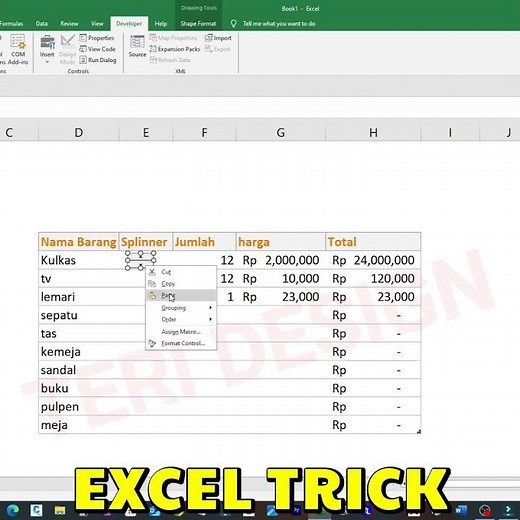
Task: Click the Tell me lightbulb icon
Action: click(x=233, y=23)
